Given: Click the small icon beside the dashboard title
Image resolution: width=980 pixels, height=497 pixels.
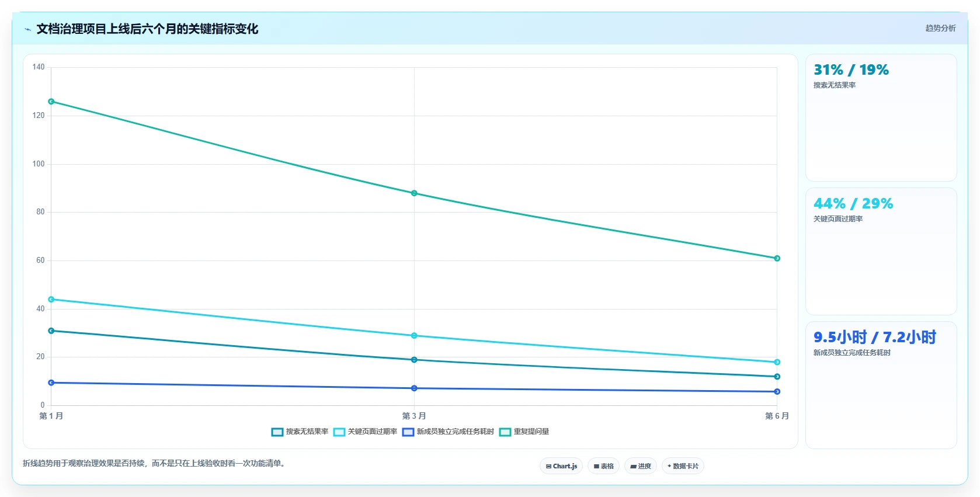Looking at the screenshot, I should coord(27,29).
